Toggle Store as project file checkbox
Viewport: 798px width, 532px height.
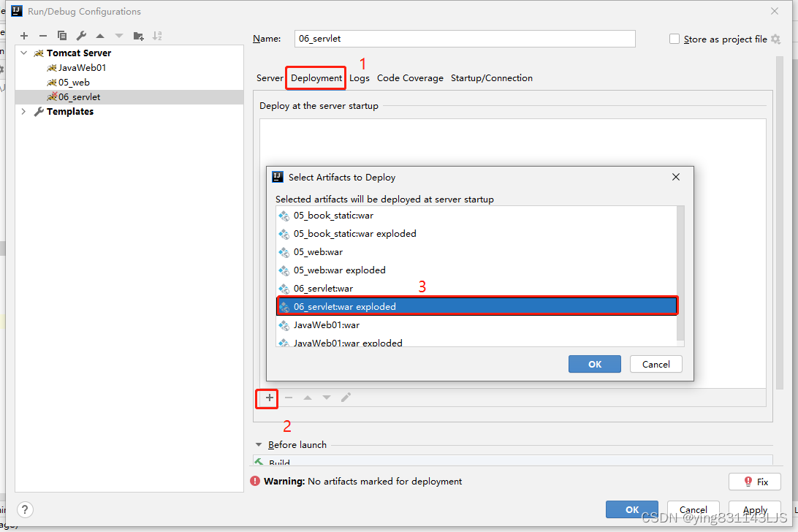(674, 39)
